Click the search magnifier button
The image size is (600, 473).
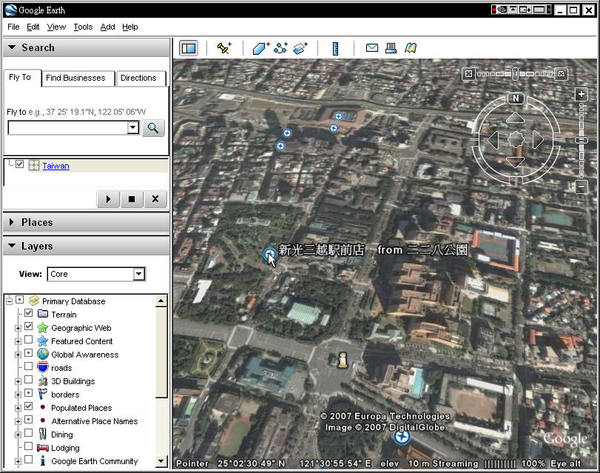pos(153,128)
